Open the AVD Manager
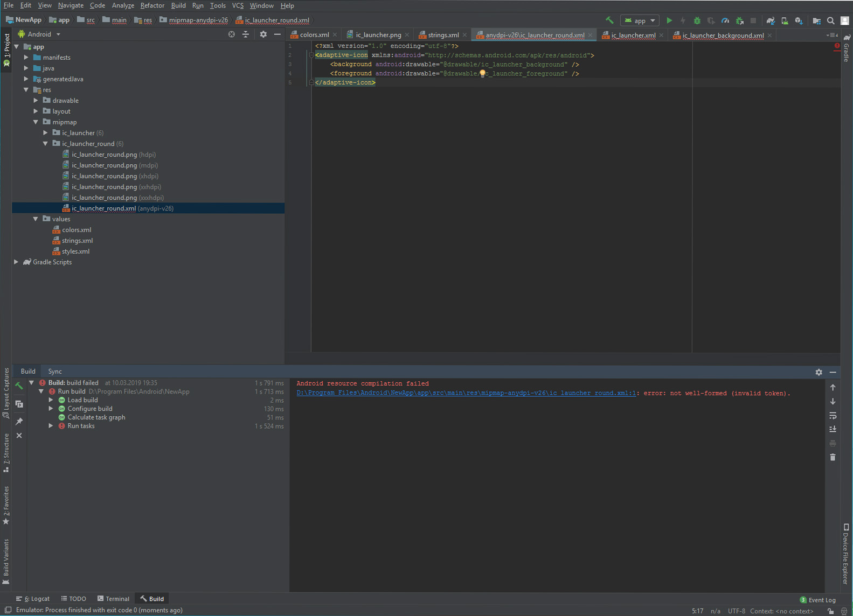The image size is (853, 616). 785,20
